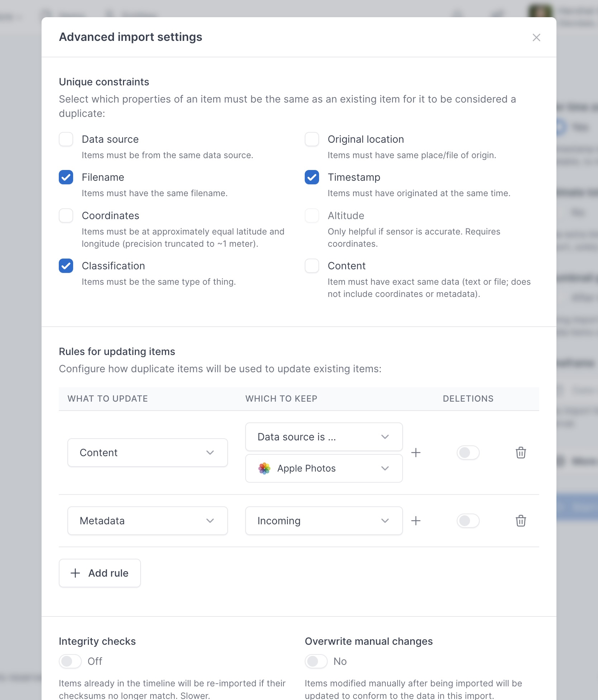598x700 pixels.
Task: Check the Content constraint checkbox
Action: pyautogui.click(x=312, y=266)
